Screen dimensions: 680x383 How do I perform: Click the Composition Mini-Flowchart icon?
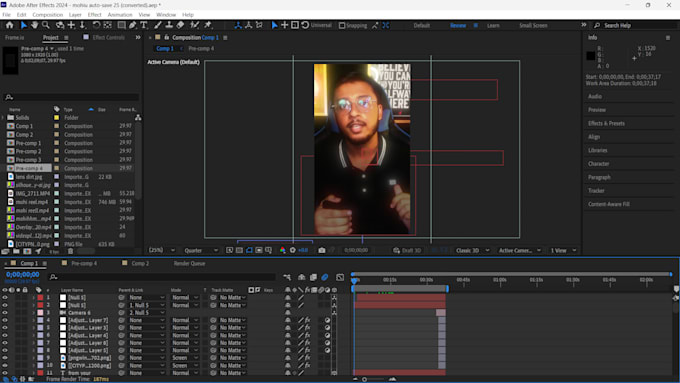click(287, 277)
